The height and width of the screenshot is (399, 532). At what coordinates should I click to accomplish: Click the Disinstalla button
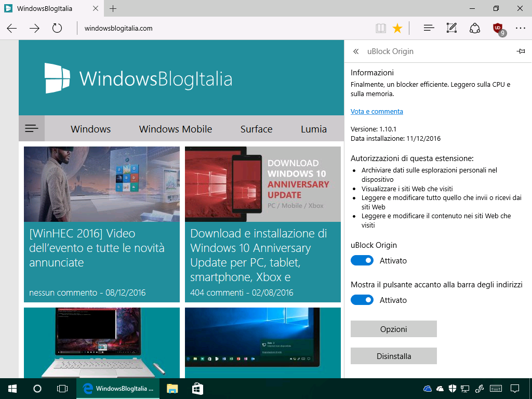tap(394, 356)
